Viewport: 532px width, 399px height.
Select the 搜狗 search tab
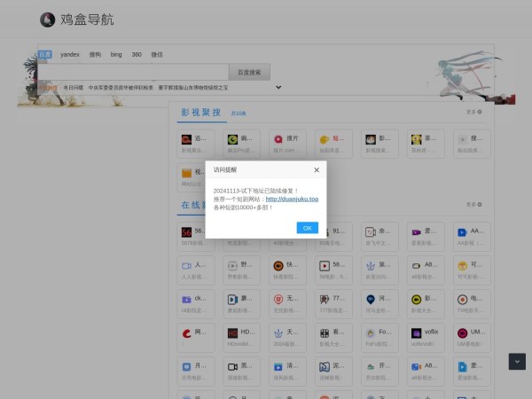point(95,54)
